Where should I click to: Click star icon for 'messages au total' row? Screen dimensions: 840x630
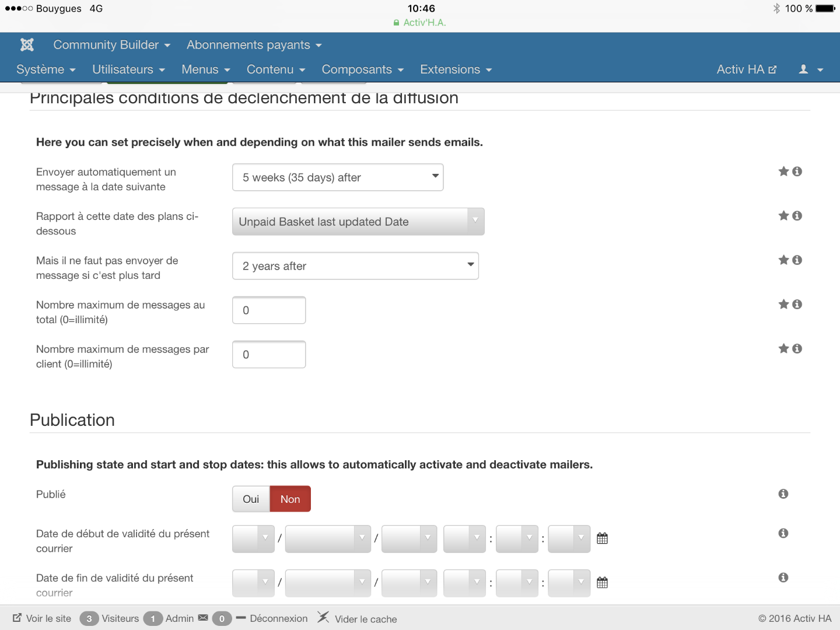[783, 304]
